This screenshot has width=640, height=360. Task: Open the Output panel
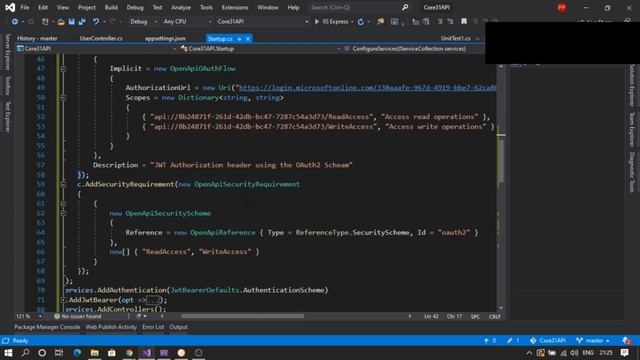pyautogui.click(x=178, y=327)
